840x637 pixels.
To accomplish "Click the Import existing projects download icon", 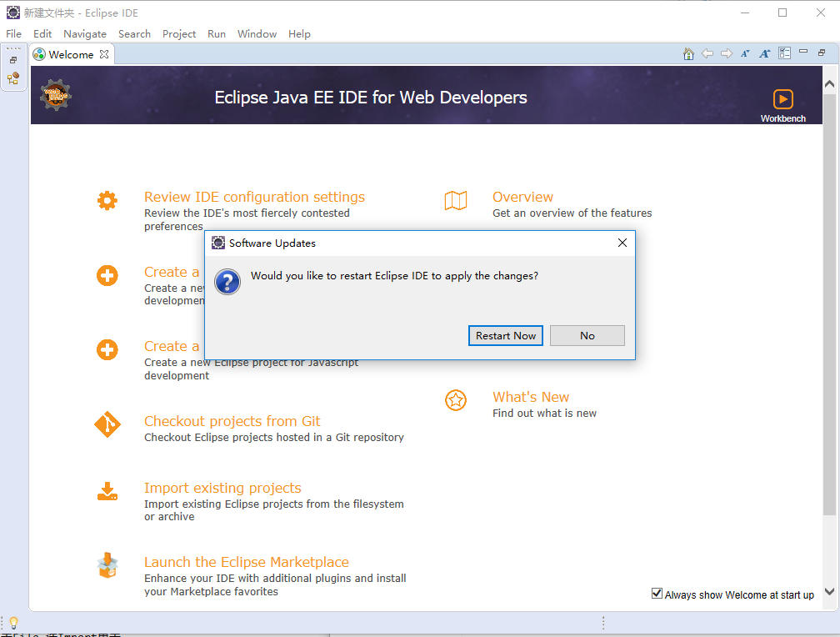I will pyautogui.click(x=107, y=491).
